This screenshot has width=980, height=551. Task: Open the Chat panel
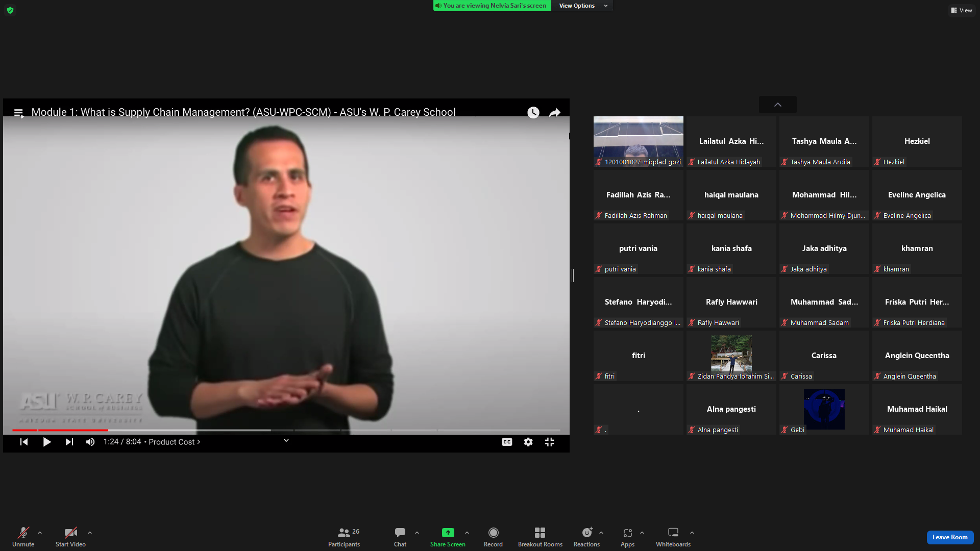click(400, 537)
